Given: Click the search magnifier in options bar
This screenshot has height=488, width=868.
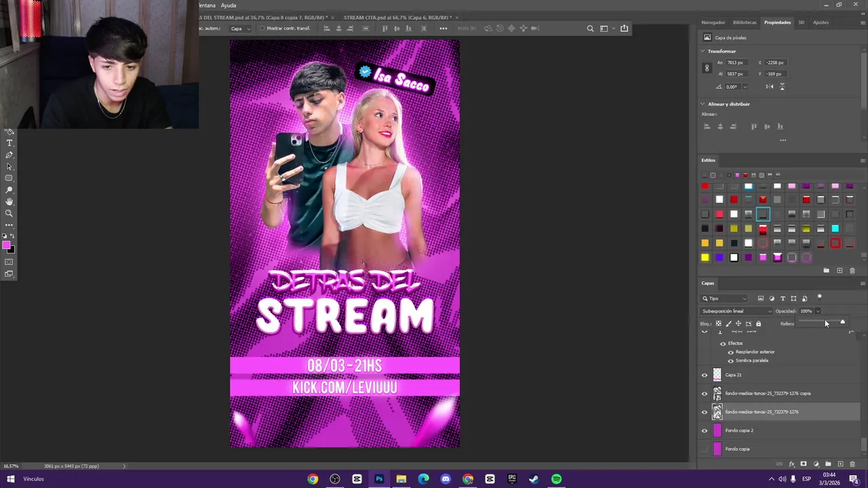Looking at the screenshot, I should (x=590, y=28).
